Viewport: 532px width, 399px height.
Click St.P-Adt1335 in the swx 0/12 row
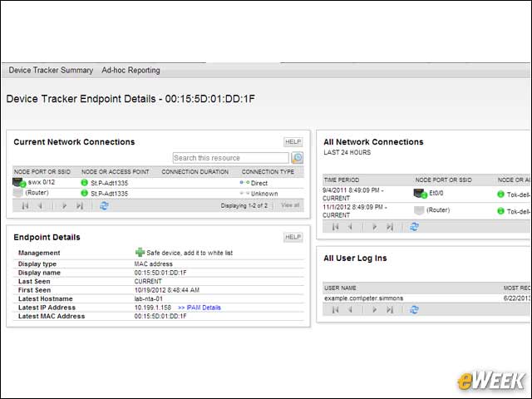[x=109, y=183]
